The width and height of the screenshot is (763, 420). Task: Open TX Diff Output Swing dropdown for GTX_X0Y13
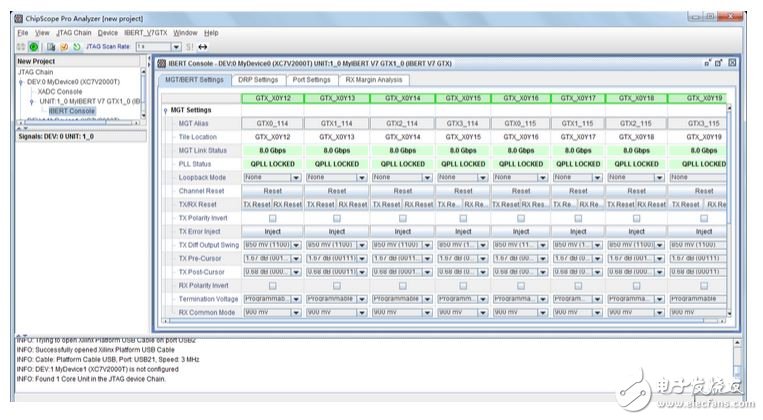(x=362, y=244)
